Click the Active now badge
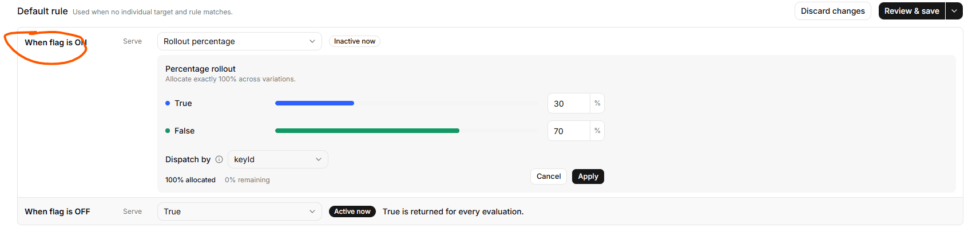The width and height of the screenshot is (980, 235). click(x=352, y=211)
